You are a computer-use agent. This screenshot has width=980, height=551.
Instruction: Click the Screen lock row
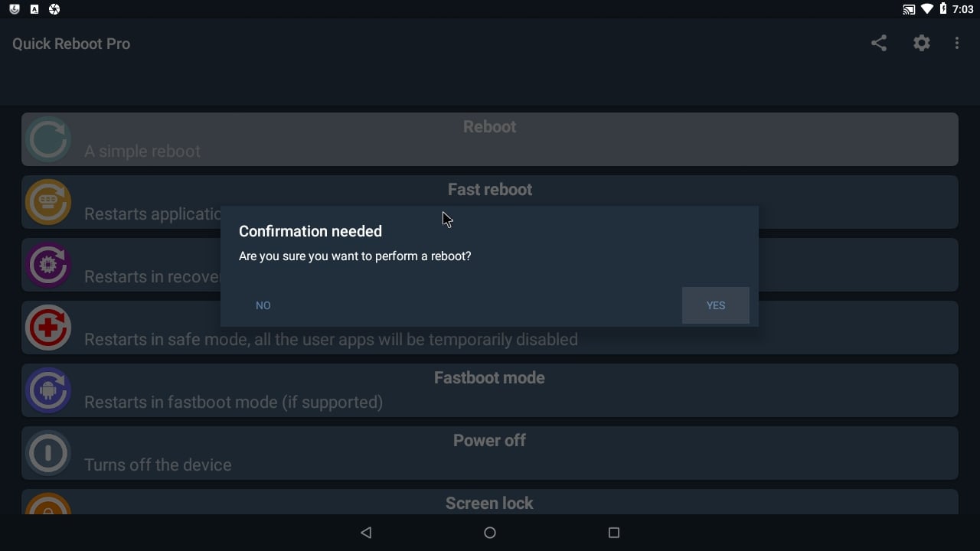pos(490,501)
